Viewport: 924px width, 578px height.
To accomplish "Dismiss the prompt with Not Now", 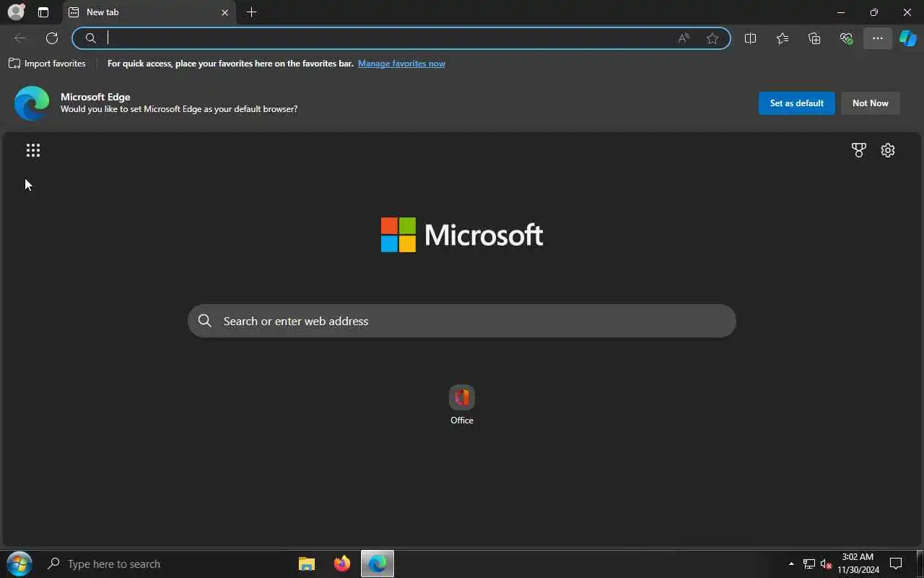I will [870, 103].
